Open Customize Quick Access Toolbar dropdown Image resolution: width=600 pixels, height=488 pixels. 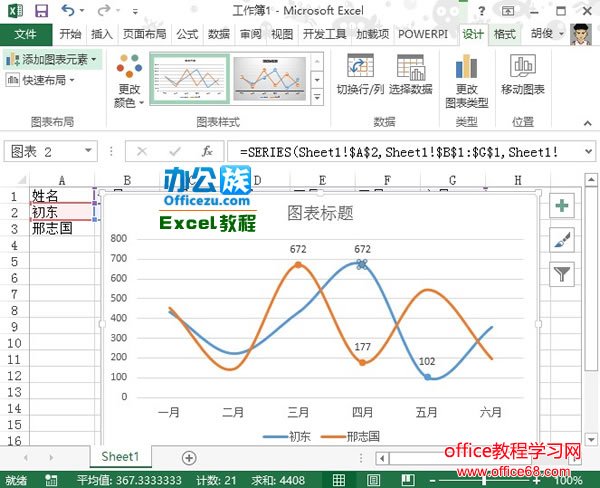pyautogui.click(x=135, y=11)
